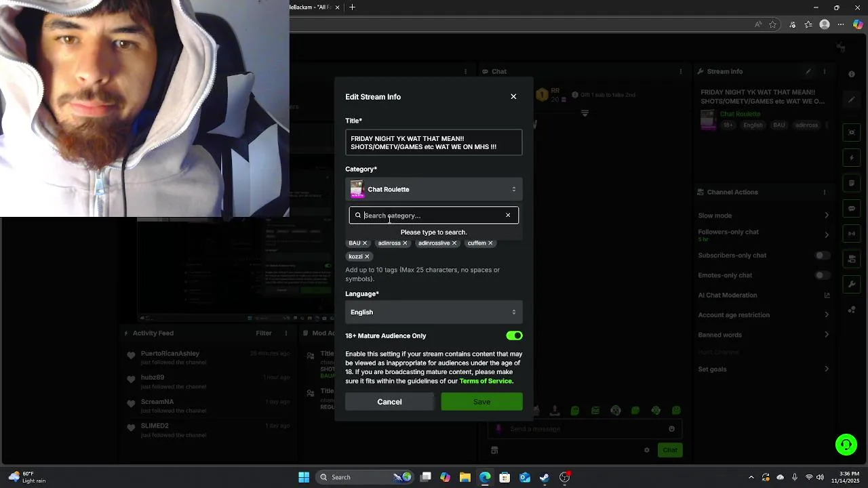Open the Terms of Service link

coord(486,381)
